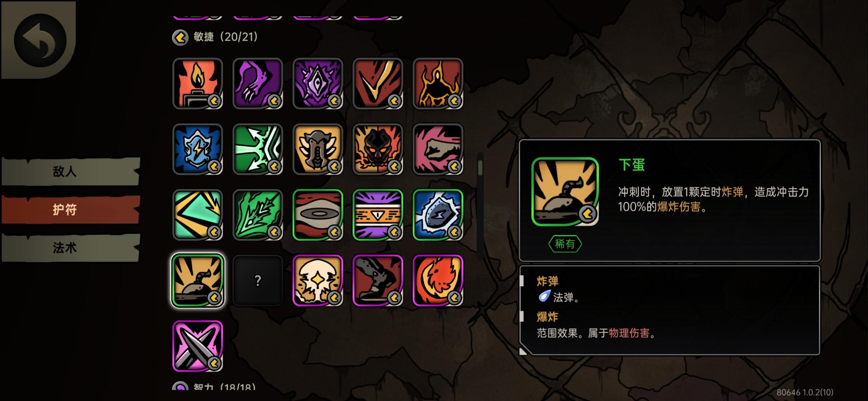This screenshot has width=868, height=401.
Task: Select the kicking boot charm icon
Action: pos(378,281)
